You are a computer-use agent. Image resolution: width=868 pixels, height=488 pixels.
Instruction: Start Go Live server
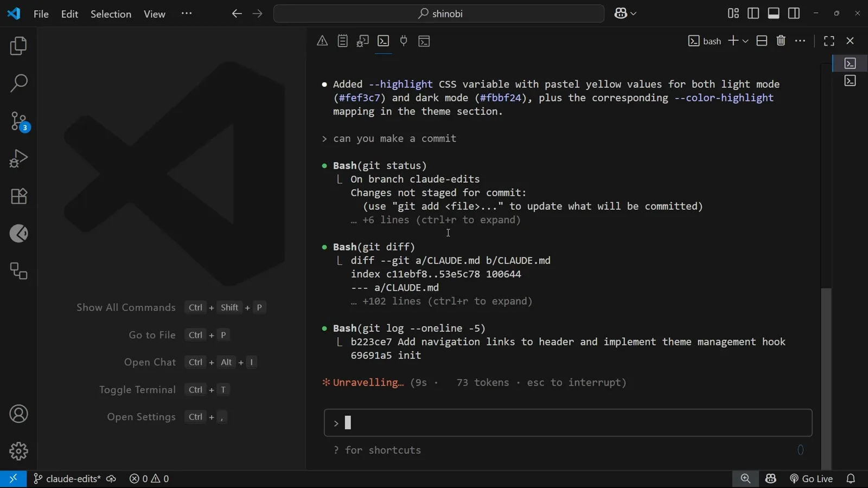click(x=812, y=479)
